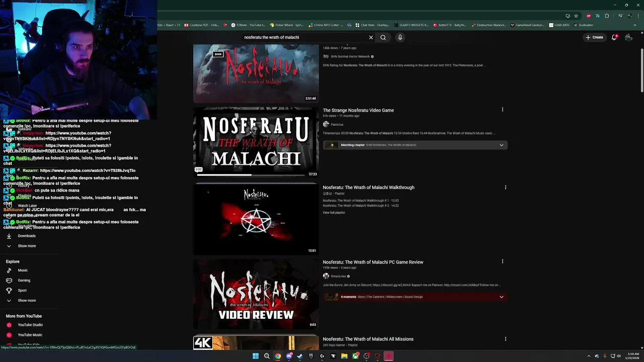
Task: Show hidden system tray icons
Action: pyautogui.click(x=589, y=356)
